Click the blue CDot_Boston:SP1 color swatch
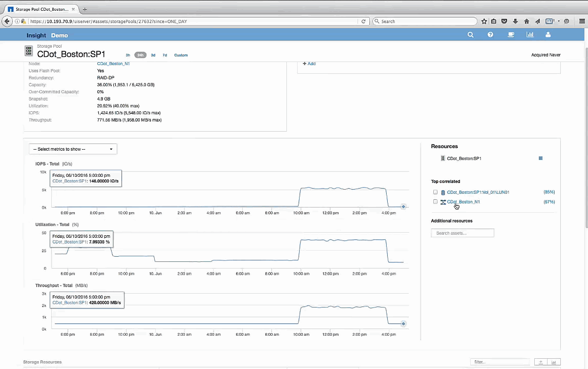The height and width of the screenshot is (369, 588). pos(540,158)
